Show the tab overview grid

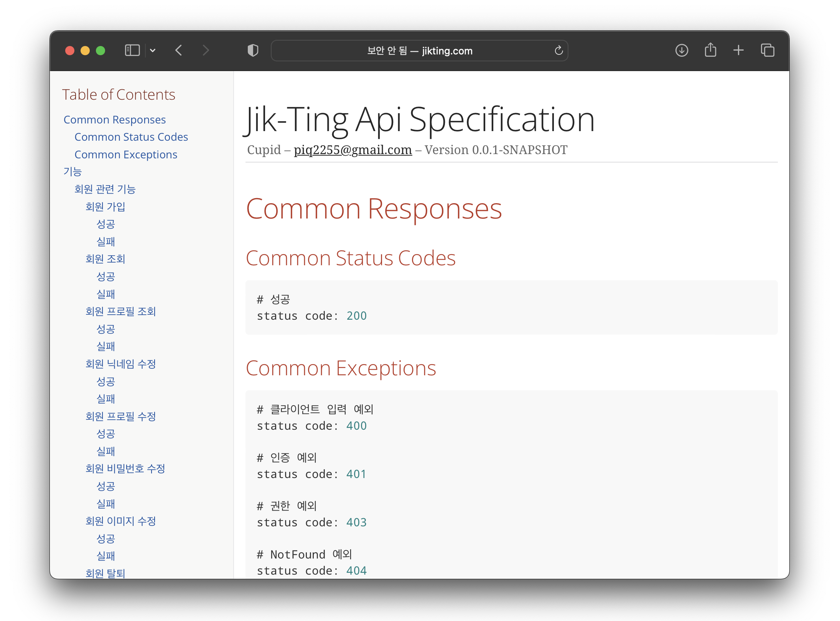pyautogui.click(x=768, y=50)
